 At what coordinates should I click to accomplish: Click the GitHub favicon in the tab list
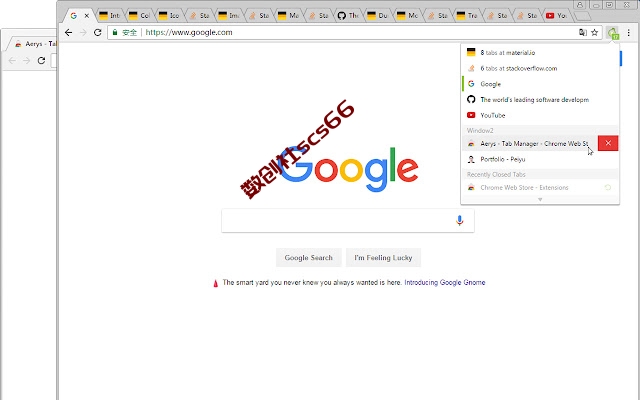(471, 99)
